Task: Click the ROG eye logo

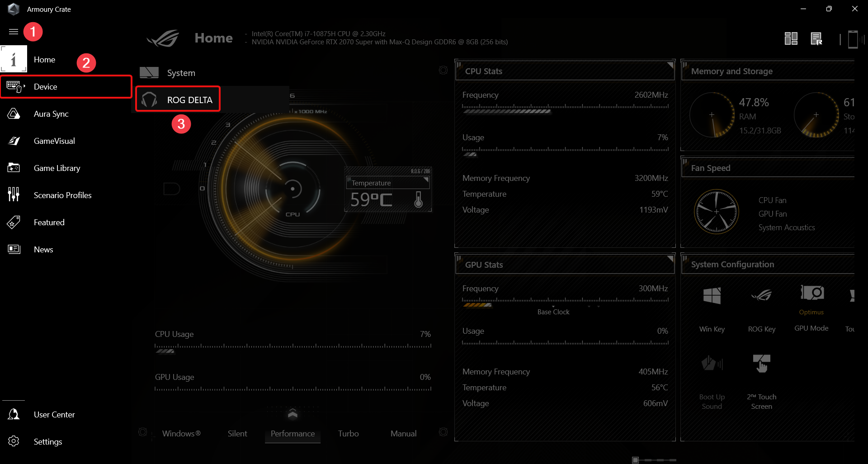Action: click(x=163, y=38)
